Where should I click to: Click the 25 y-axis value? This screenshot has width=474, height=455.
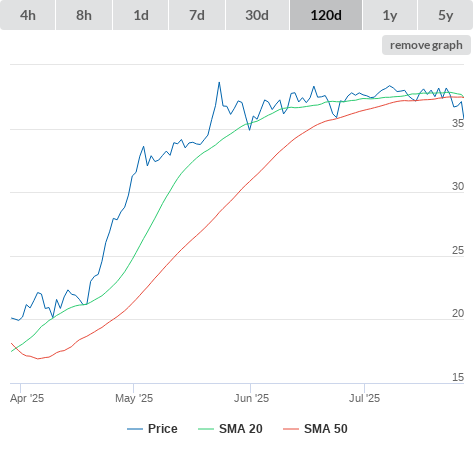[x=458, y=250]
